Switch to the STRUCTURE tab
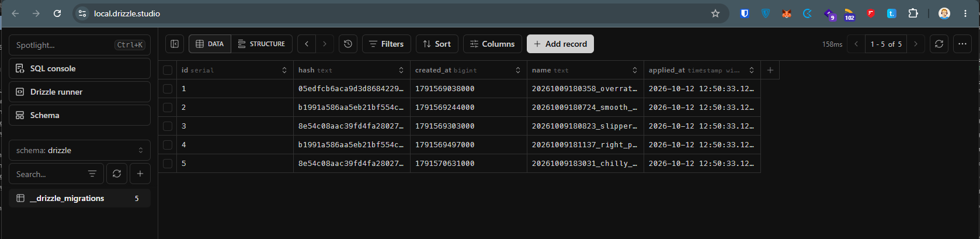The height and width of the screenshot is (239, 980). (x=262, y=44)
